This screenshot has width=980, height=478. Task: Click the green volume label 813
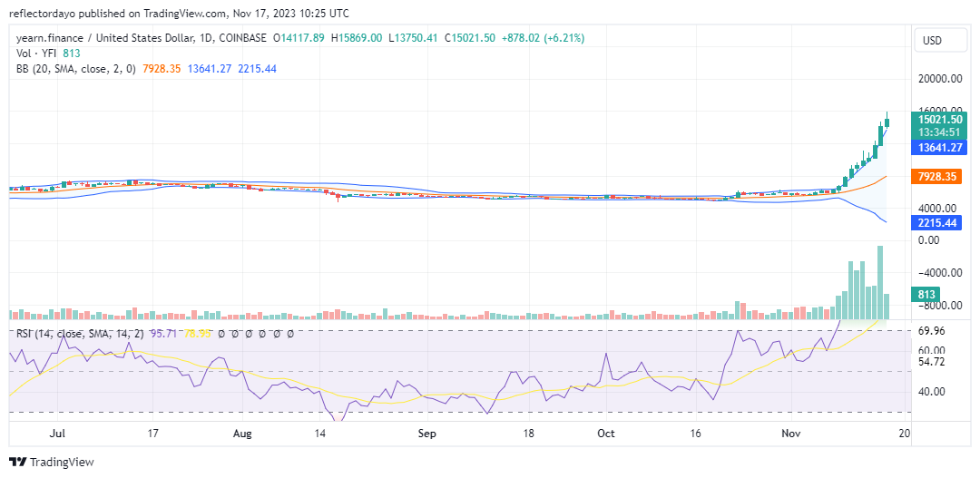pos(926,294)
